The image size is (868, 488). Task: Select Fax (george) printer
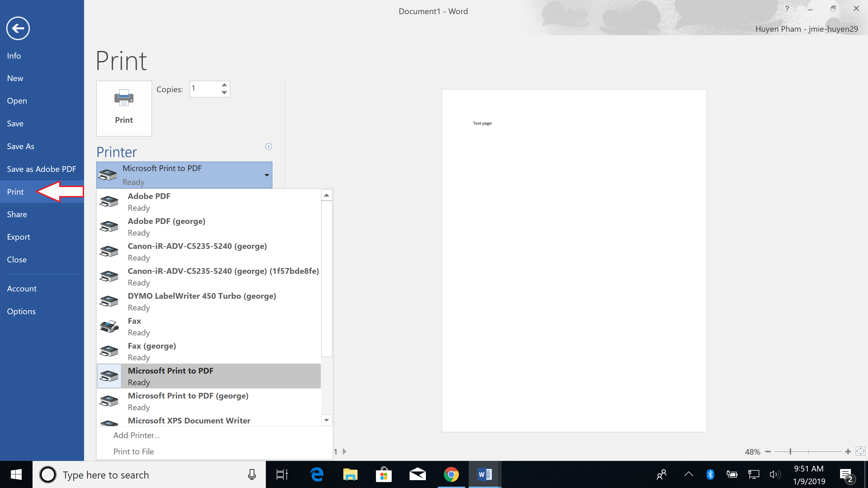tap(209, 351)
